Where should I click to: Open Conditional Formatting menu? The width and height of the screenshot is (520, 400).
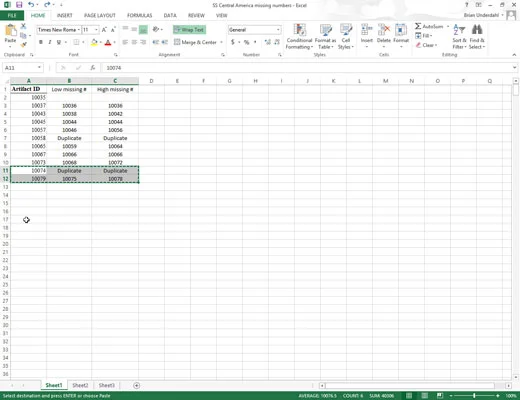pos(299,37)
